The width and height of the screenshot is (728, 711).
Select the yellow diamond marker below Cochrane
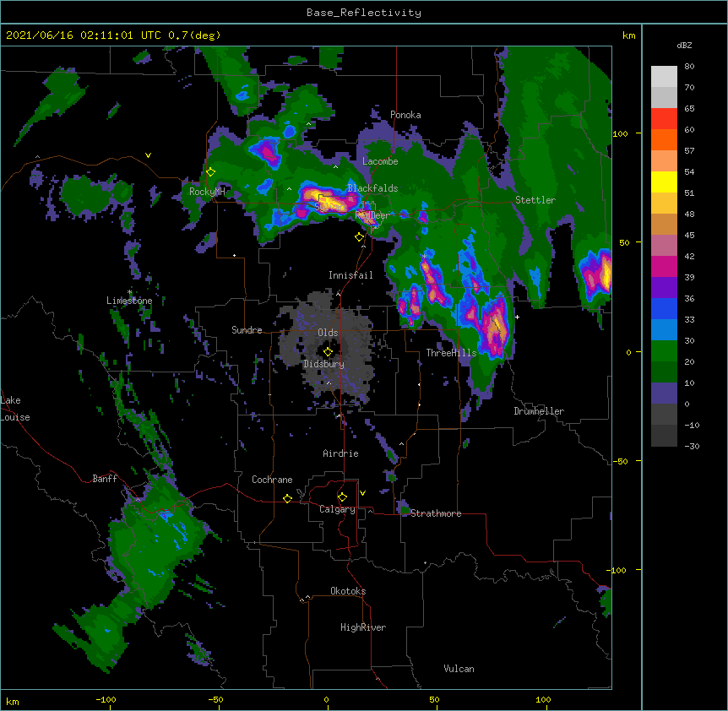(x=287, y=498)
